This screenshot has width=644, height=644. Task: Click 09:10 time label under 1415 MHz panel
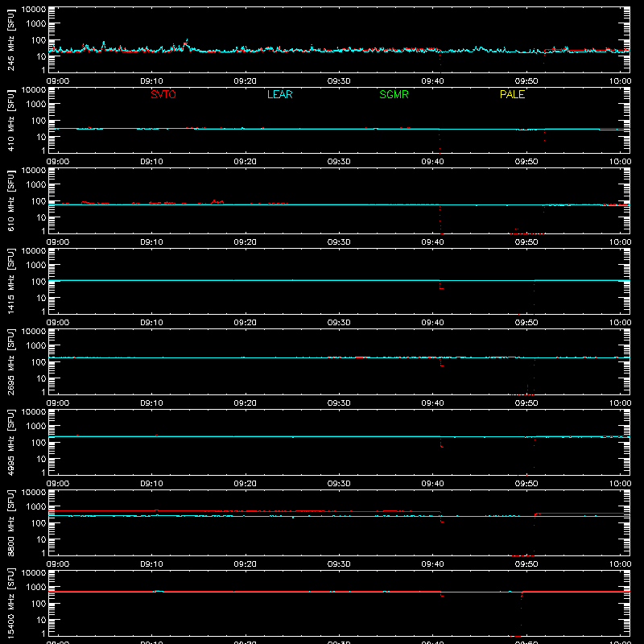[151, 323]
